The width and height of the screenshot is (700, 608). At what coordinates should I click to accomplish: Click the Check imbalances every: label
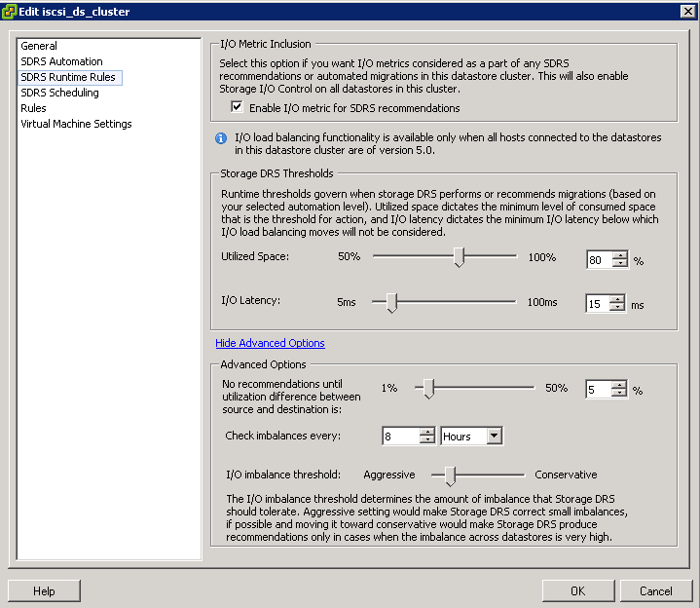pyautogui.click(x=283, y=436)
